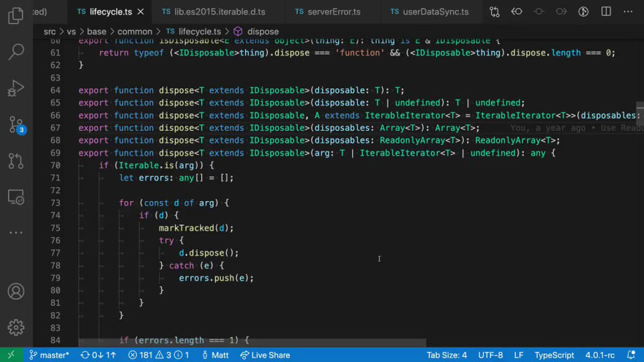Screen dimensions: 644x362
Task: Click 'for' keyword on line 73
Action: tap(126, 203)
